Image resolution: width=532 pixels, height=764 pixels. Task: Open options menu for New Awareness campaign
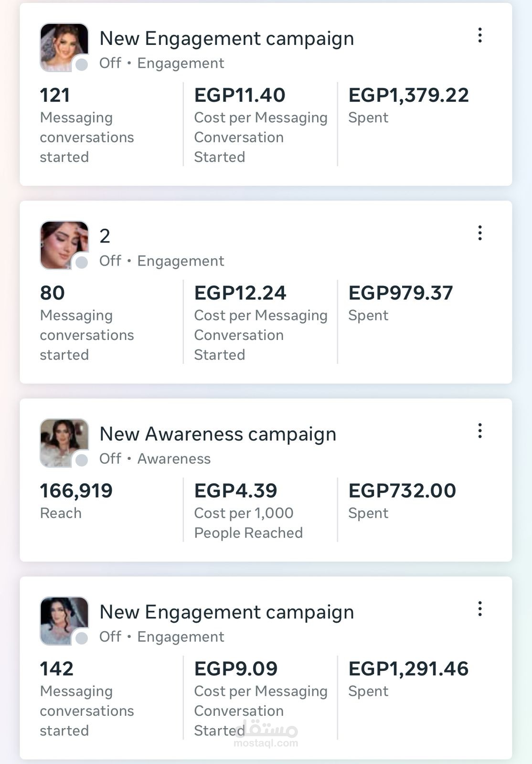[x=480, y=431]
